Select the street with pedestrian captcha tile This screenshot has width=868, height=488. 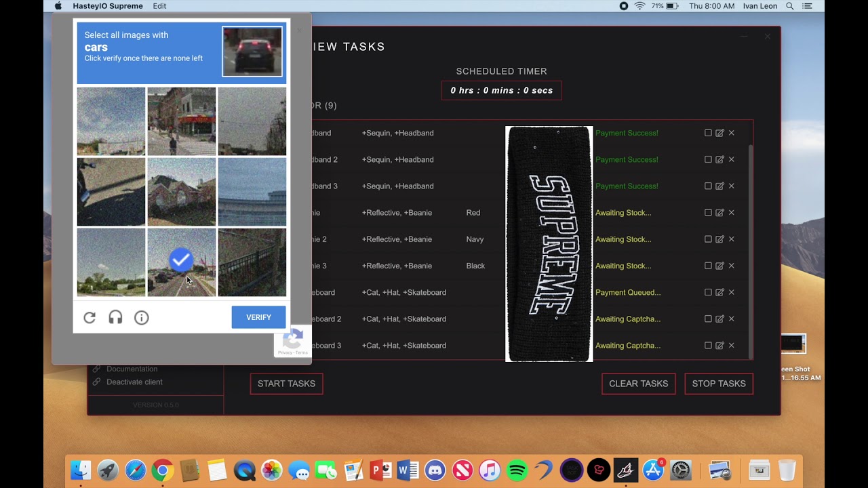(182, 121)
